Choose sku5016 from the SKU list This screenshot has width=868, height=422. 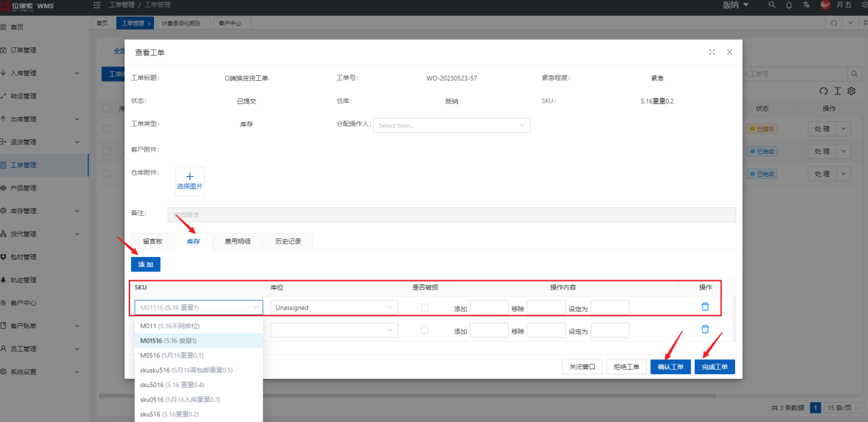pyautogui.click(x=199, y=384)
